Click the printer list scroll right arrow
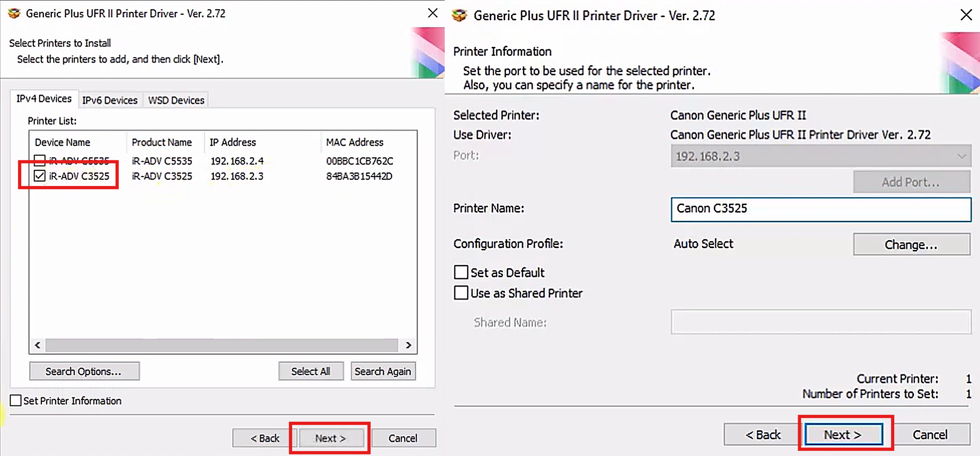This screenshot has height=456, width=980. point(408,345)
